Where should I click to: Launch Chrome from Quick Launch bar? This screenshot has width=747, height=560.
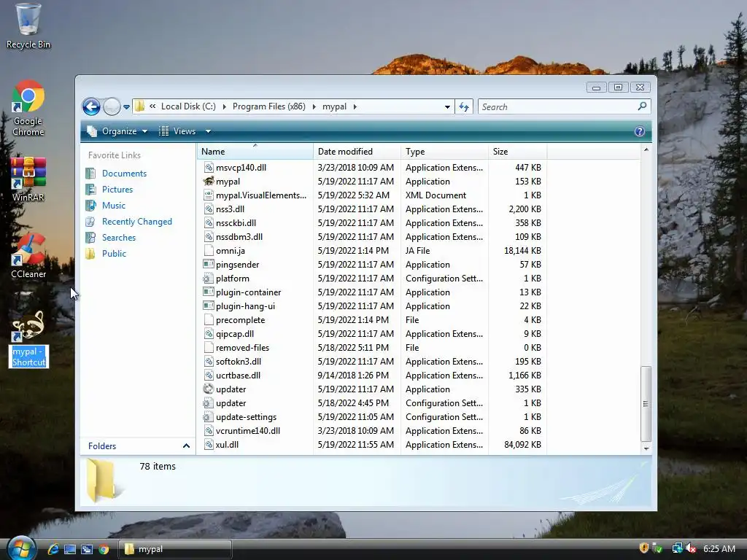tap(104, 549)
